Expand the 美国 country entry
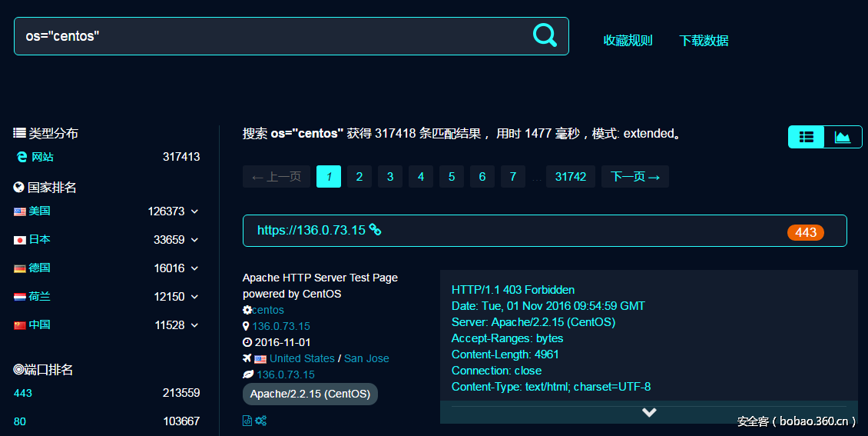This screenshot has width=868, height=436. [194, 211]
